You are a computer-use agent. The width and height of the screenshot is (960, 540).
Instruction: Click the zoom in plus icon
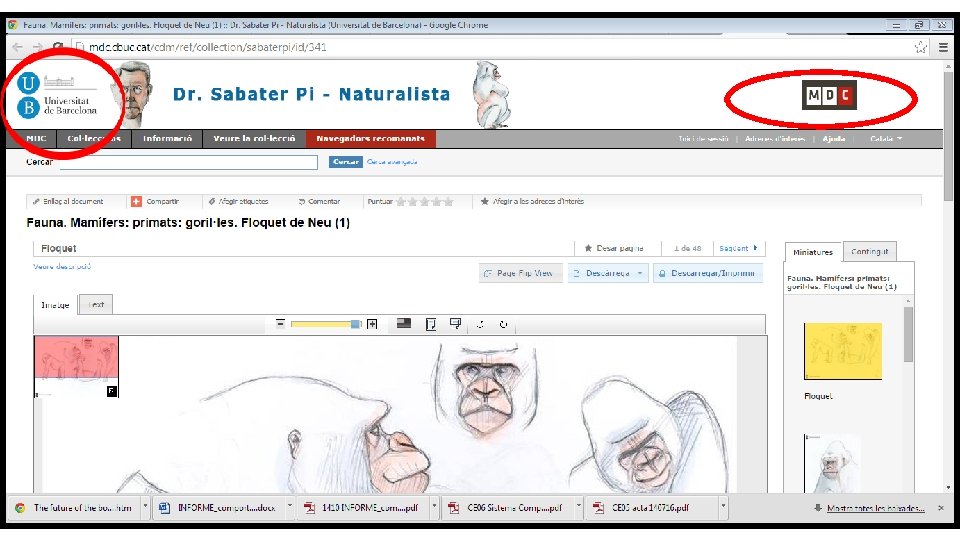(372, 324)
